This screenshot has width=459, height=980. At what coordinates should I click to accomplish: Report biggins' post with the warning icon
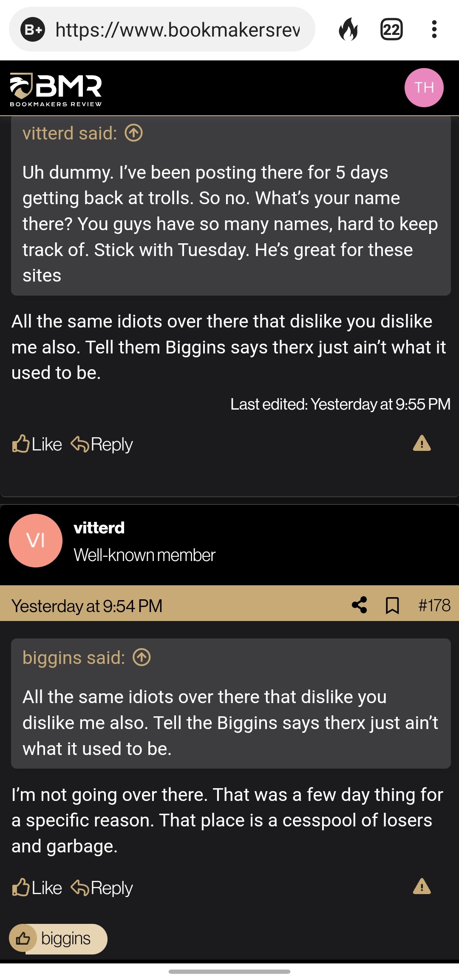pos(422,444)
